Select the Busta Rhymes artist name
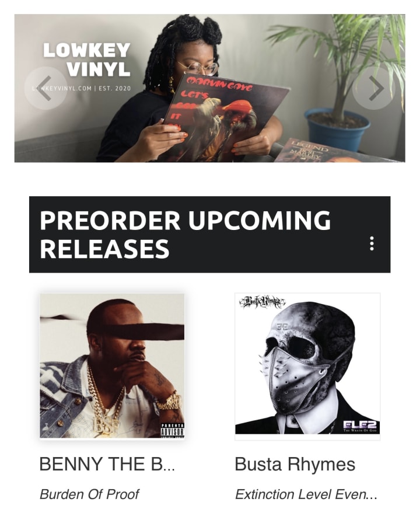This screenshot has width=420, height=516. click(x=295, y=464)
